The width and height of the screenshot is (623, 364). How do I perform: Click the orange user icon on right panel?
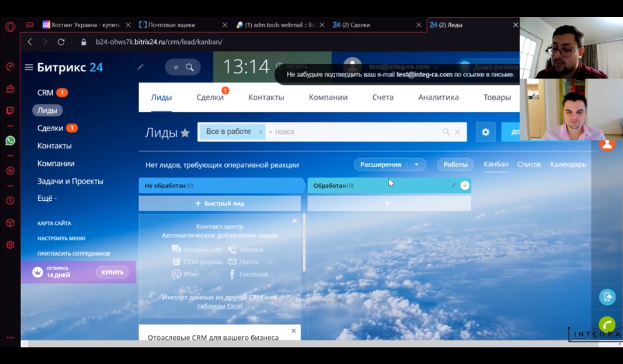pos(607,144)
